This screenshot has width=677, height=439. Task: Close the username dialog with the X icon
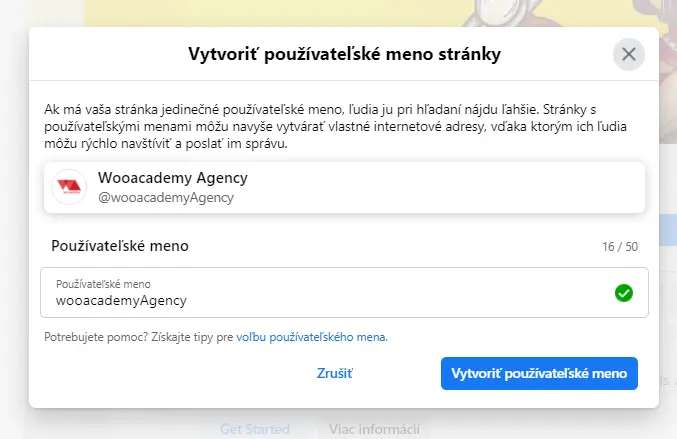tap(629, 54)
